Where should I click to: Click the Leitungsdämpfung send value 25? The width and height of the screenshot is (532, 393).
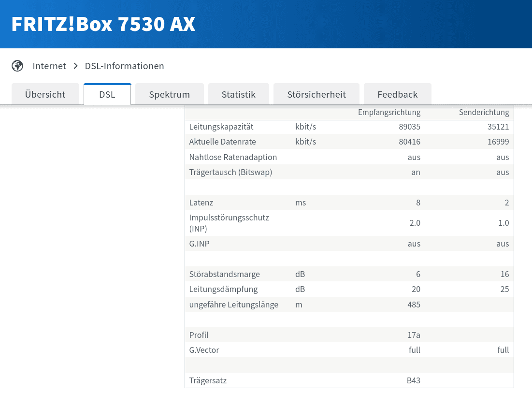tap(505, 289)
